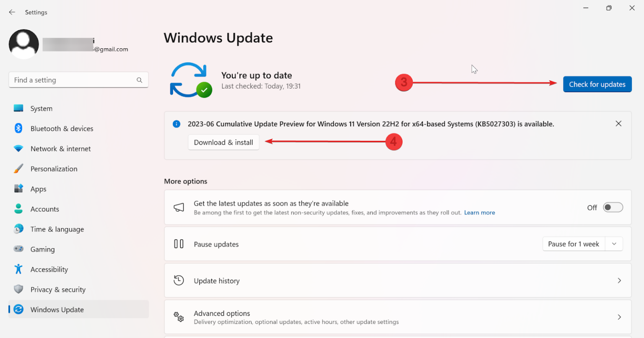The height and width of the screenshot is (338, 644).
Task: Select the System sidebar icon
Action: [x=18, y=108]
